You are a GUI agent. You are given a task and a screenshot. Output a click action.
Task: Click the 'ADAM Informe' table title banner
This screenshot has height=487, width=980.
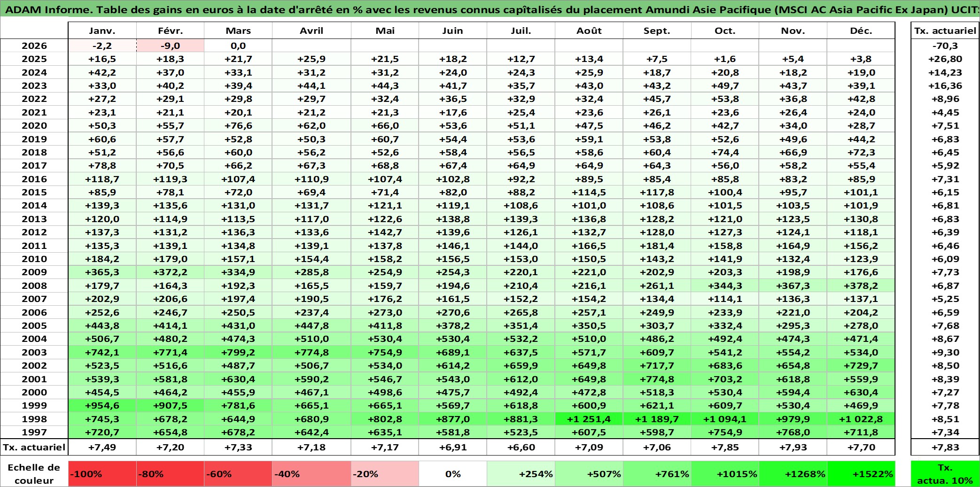click(x=490, y=9)
